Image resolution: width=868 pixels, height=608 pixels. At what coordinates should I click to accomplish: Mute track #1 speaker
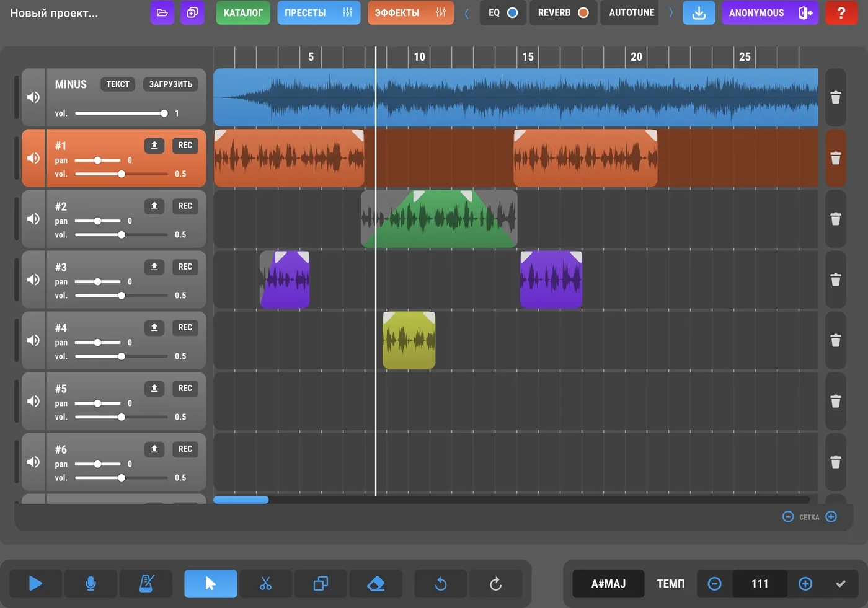pos(33,158)
